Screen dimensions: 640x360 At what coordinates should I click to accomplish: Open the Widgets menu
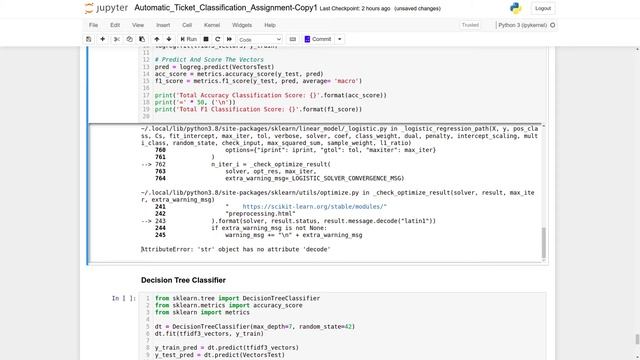242,25
